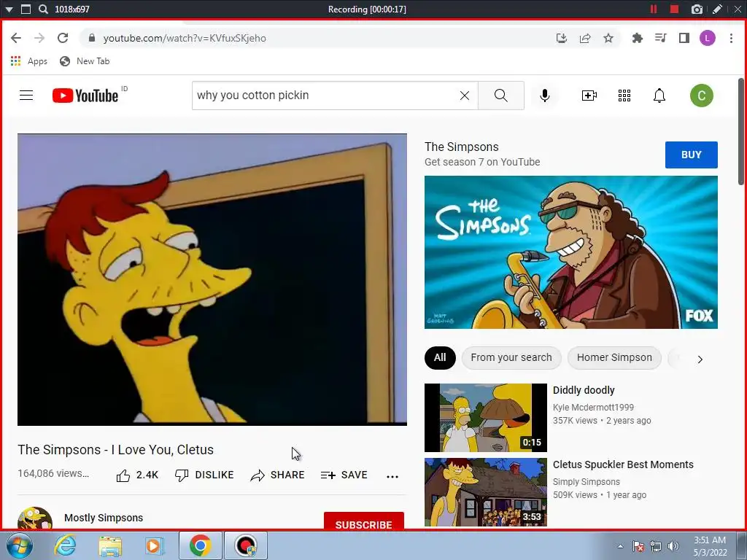Open the Cletus Spuckler Best Moments title
The image size is (747, 560).
623,464
